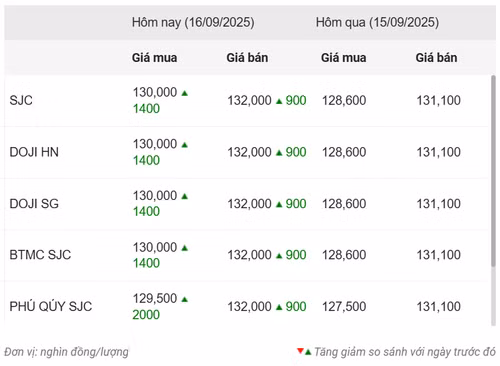Viewport: 500px width, 366px height.
Task: Click the Giá mua header under Hôm nay
Action: [x=154, y=58]
